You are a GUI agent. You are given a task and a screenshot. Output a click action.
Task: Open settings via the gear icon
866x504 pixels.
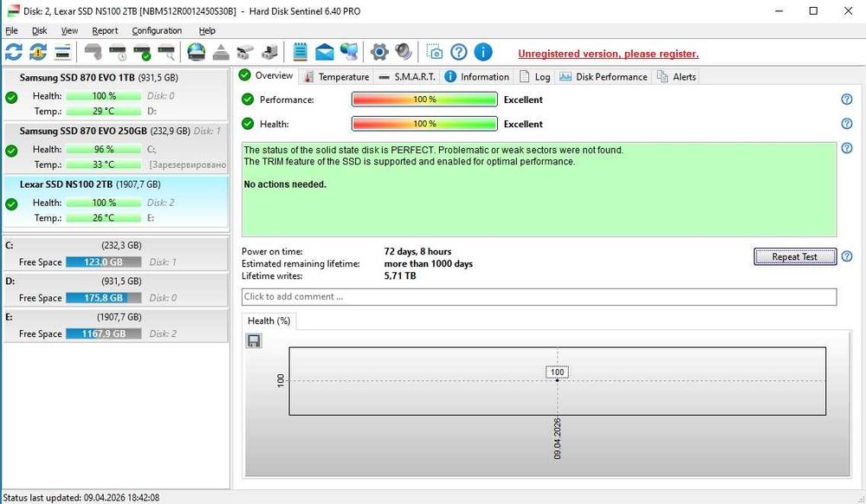tap(379, 53)
